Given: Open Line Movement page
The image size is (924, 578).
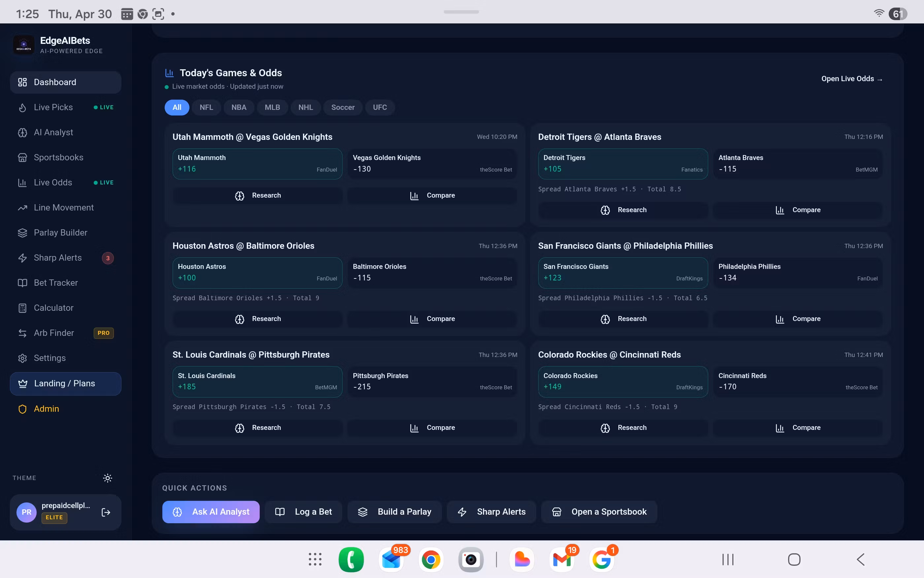Looking at the screenshot, I should pos(65,208).
